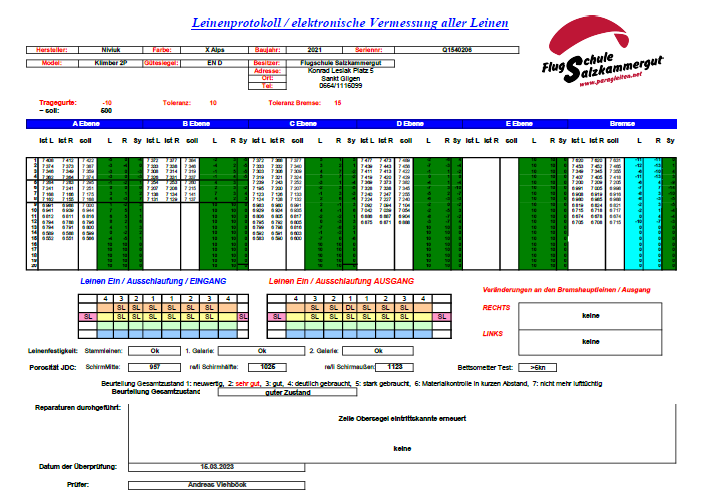Select the Bettsometer Test value '>6kn'
Screen dimensions: 703x500
[x=538, y=367]
